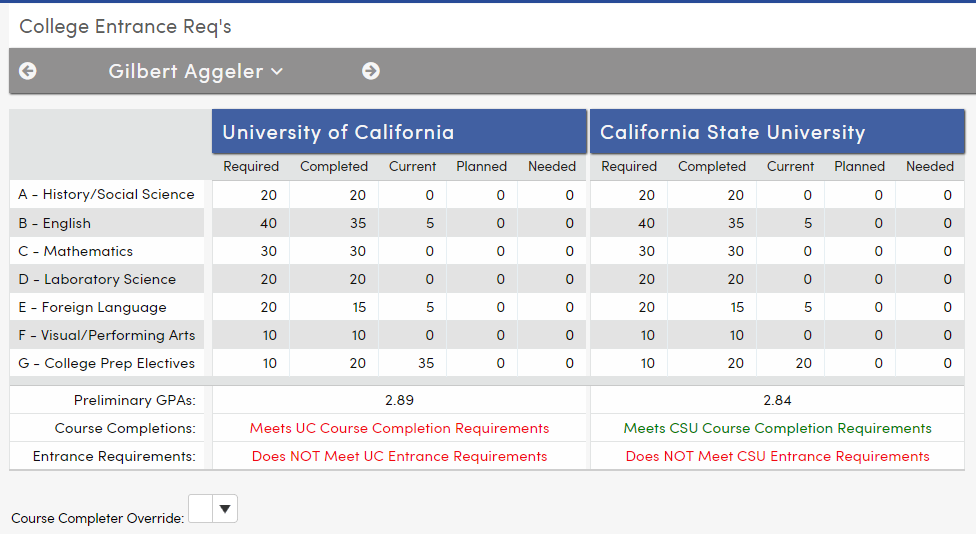Click the College Entrance Req's page title
This screenshot has height=534, width=976.
pos(125,27)
